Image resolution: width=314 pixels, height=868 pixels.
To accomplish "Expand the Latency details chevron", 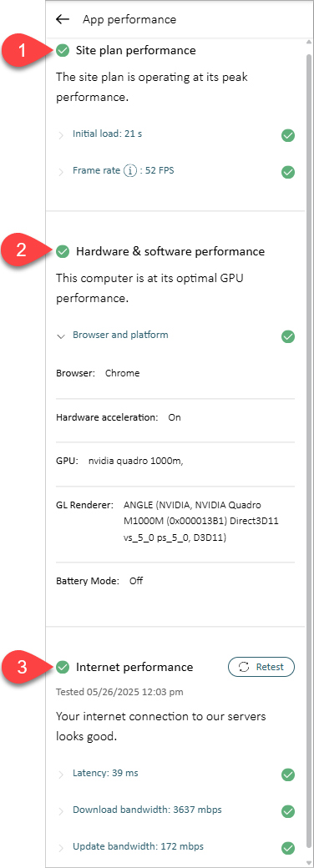I will pyautogui.click(x=61, y=775).
